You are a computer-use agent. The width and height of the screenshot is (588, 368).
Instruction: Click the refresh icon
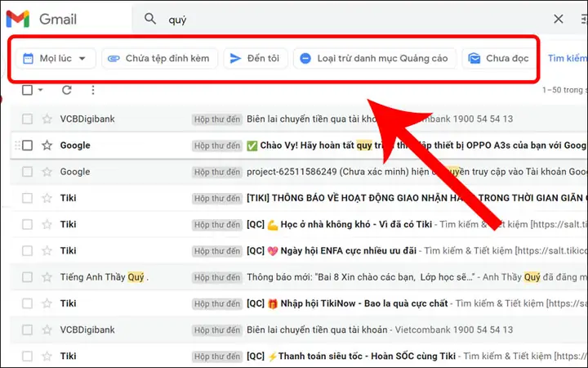pos(67,90)
